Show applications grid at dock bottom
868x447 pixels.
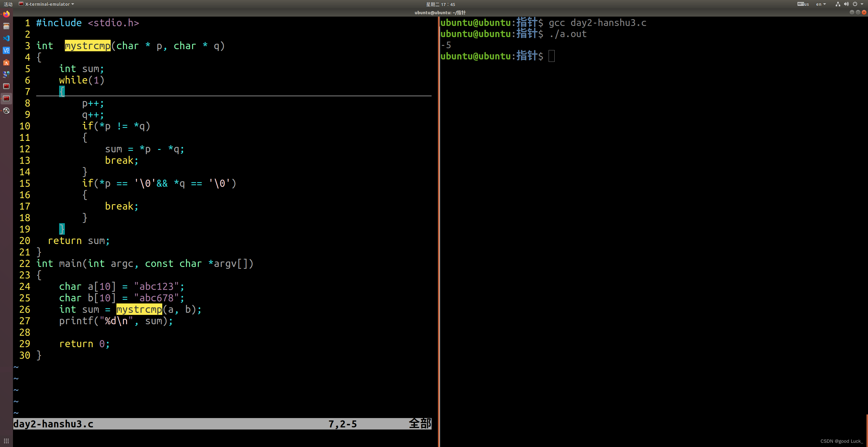click(x=6, y=441)
